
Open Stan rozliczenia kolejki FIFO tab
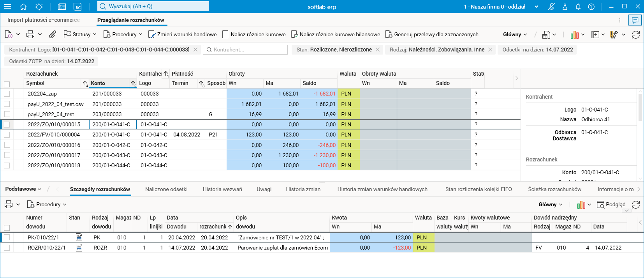pyautogui.click(x=479, y=189)
